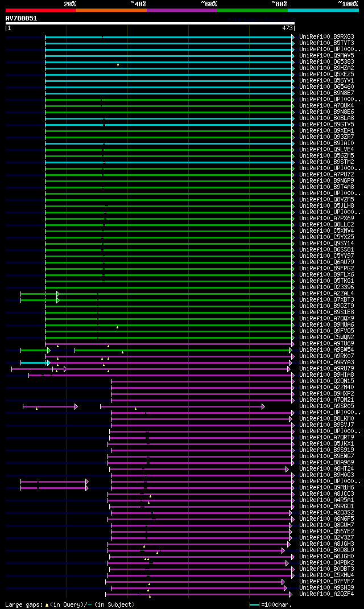The width and height of the screenshot is (364, 609).
Task: Click the orange ~40% identity legend segment
Action: point(111,10)
